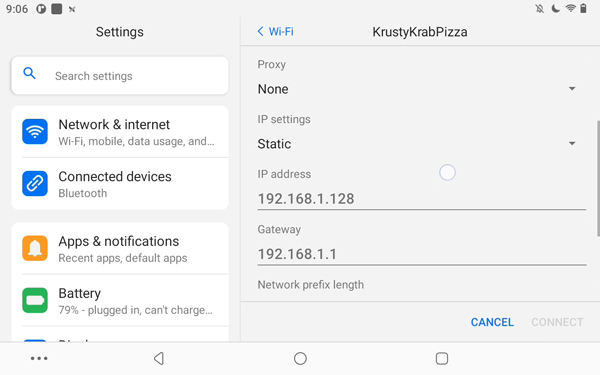
Task: Focus the Gateway field
Action: click(x=422, y=254)
